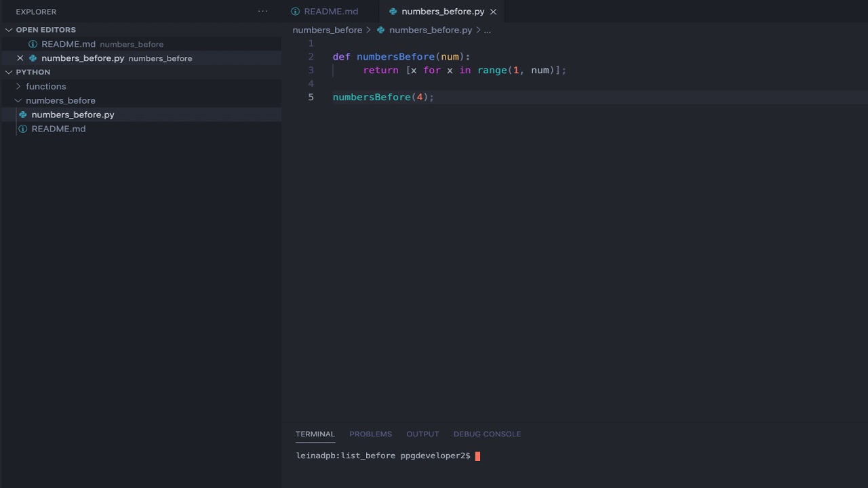Click Python file icon in numbers_before folder
868x488 pixels.
22,115
